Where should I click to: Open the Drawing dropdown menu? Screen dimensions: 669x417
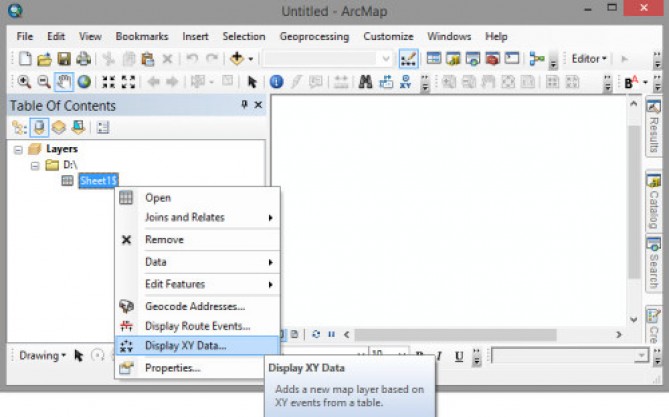click(x=42, y=356)
